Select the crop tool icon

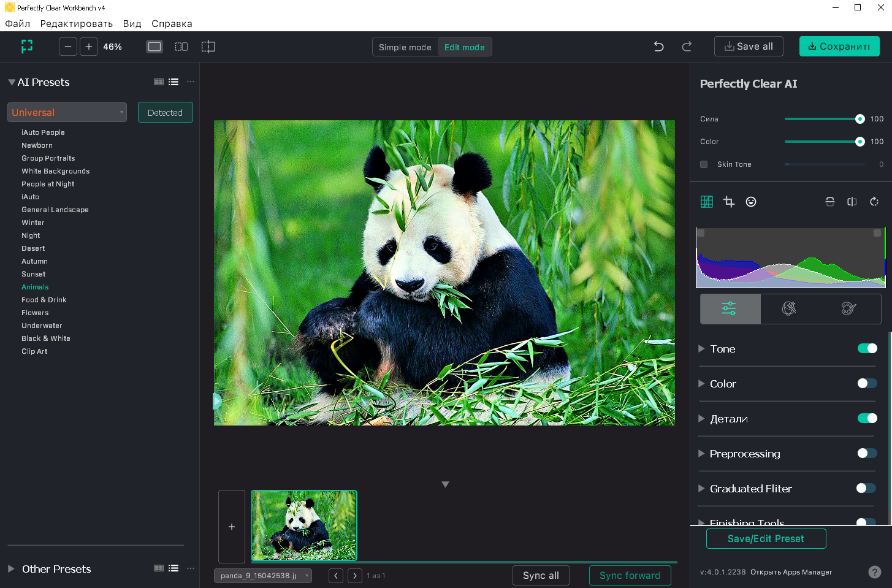[x=729, y=202]
